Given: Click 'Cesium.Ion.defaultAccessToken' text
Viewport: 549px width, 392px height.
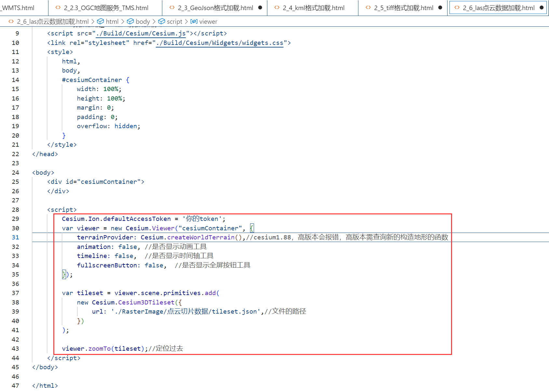Looking at the screenshot, I should 116,219.
